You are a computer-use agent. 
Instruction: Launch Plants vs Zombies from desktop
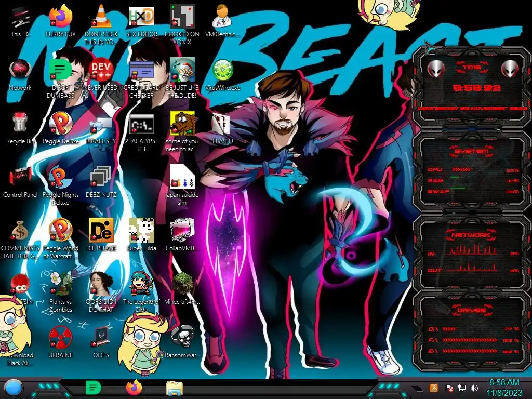[61, 292]
